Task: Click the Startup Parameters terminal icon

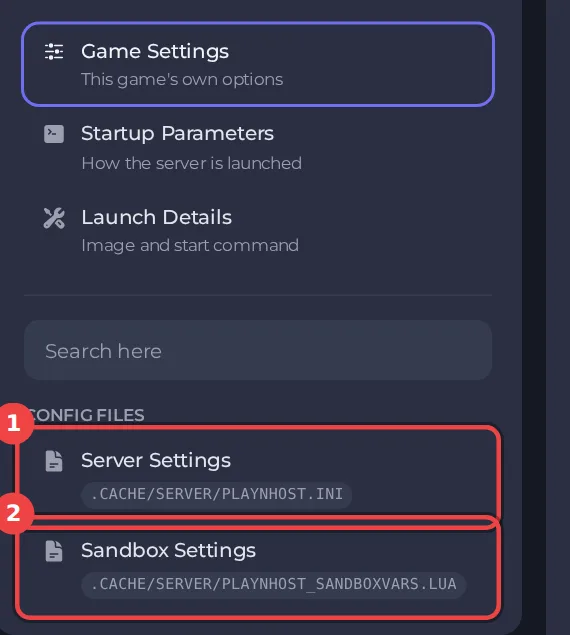Action: point(54,134)
